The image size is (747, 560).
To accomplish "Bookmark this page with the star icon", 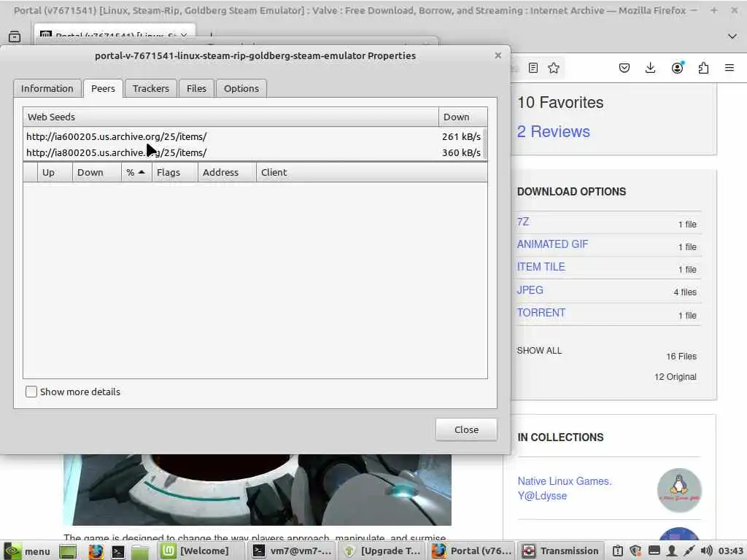I will 554,68.
